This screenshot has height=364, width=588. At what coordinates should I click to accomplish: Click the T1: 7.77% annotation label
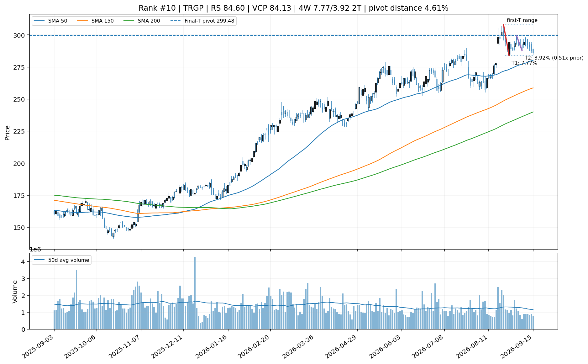coord(524,63)
